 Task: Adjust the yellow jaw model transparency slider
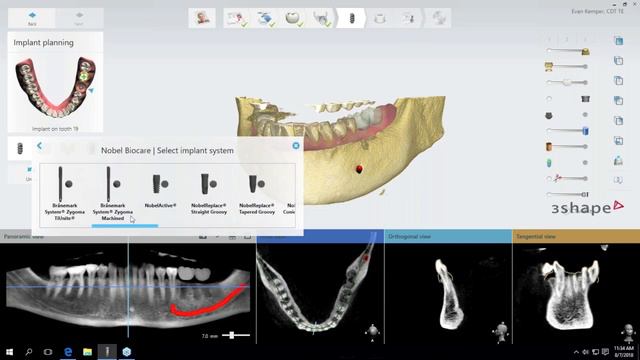[x=567, y=66]
